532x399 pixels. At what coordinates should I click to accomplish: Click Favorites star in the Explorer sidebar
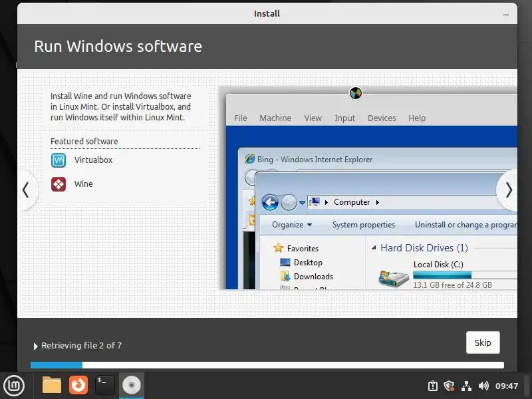[278, 248]
